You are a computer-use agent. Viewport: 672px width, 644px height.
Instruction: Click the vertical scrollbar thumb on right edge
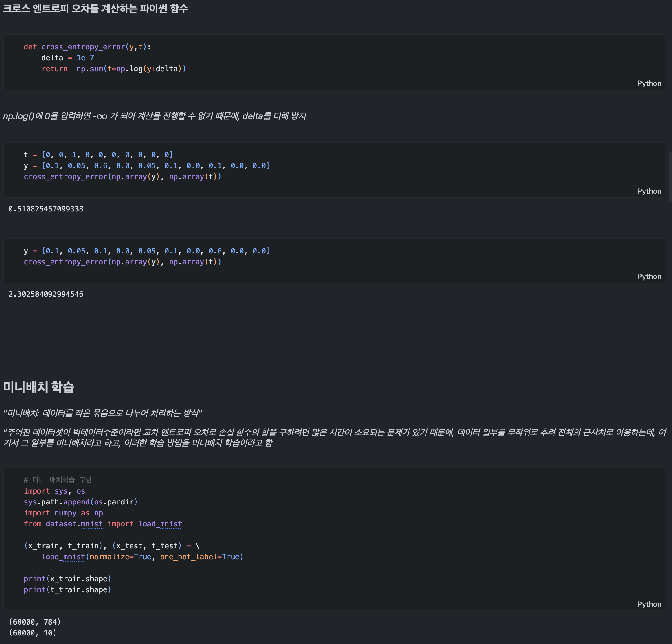click(x=670, y=177)
